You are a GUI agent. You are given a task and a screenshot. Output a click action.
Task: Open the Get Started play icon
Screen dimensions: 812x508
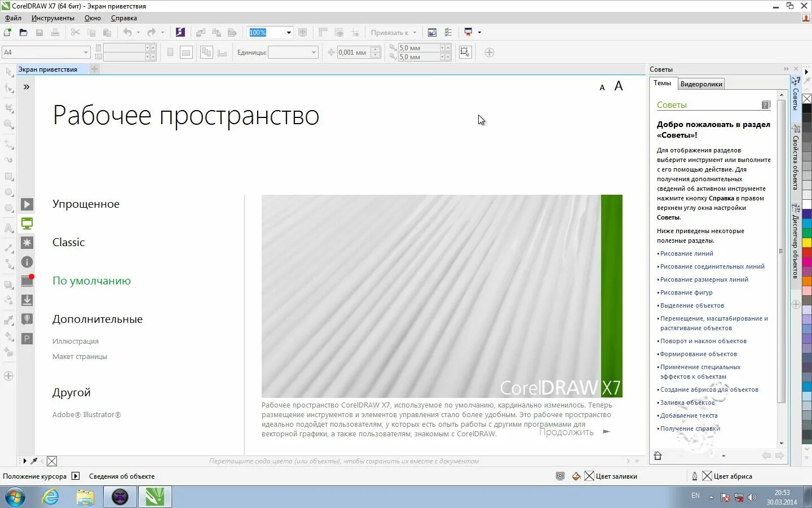coord(27,204)
